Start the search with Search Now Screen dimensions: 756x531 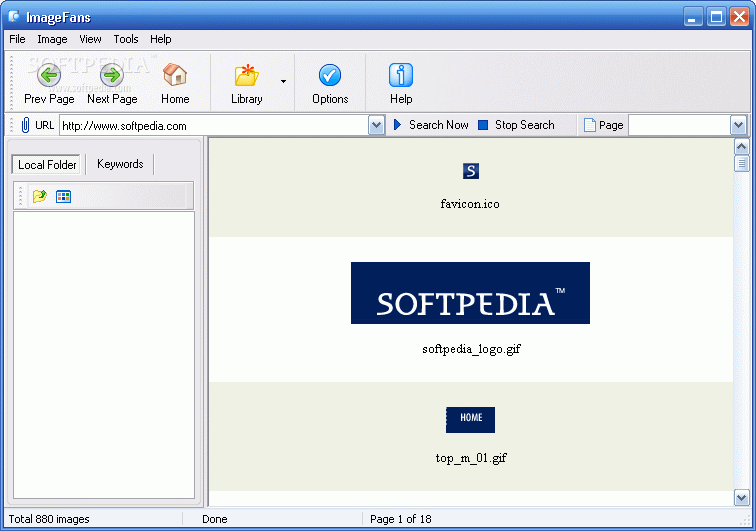coord(431,125)
